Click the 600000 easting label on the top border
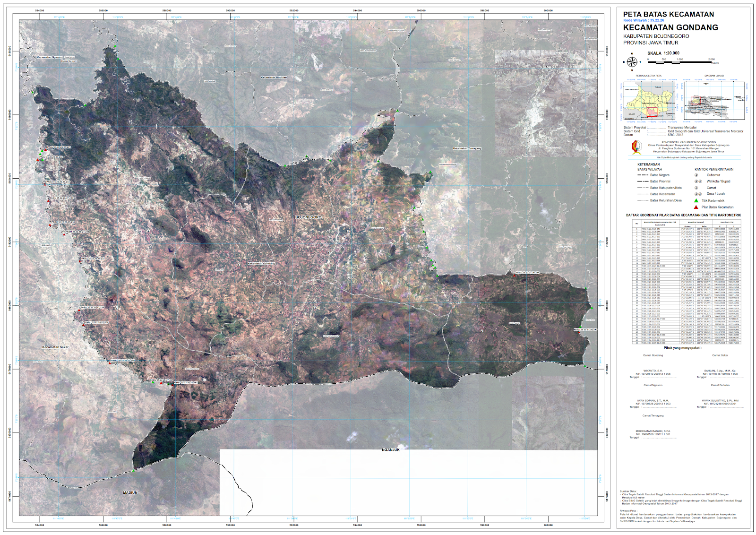This screenshot has height=535, width=756. (x=548, y=10)
